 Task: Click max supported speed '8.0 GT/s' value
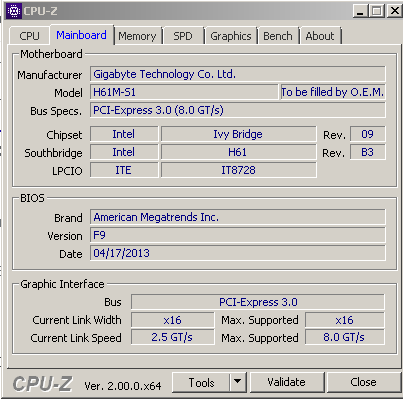click(x=345, y=337)
